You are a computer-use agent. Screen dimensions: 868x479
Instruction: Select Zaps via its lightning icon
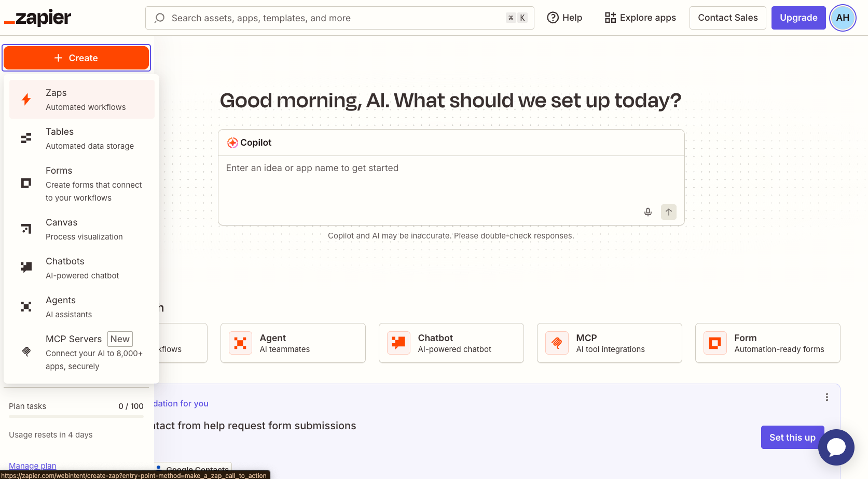(26, 99)
